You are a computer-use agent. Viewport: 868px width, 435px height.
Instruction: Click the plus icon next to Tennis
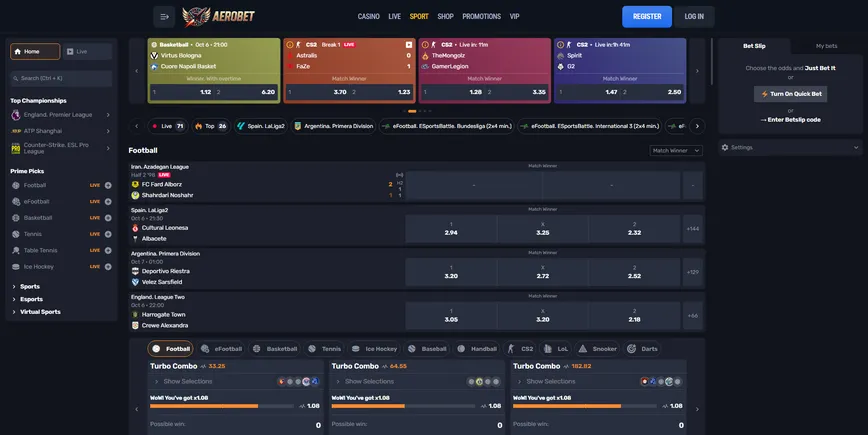[108, 234]
